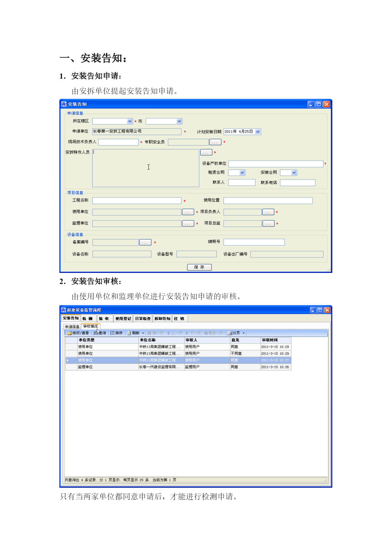Minimize the 起重设备监管流程 window

pyautogui.click(x=313, y=310)
